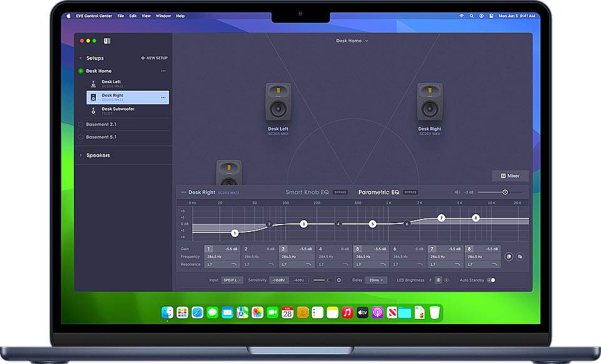Click the Desk Subwoofer icon in sidebar

coord(93,111)
